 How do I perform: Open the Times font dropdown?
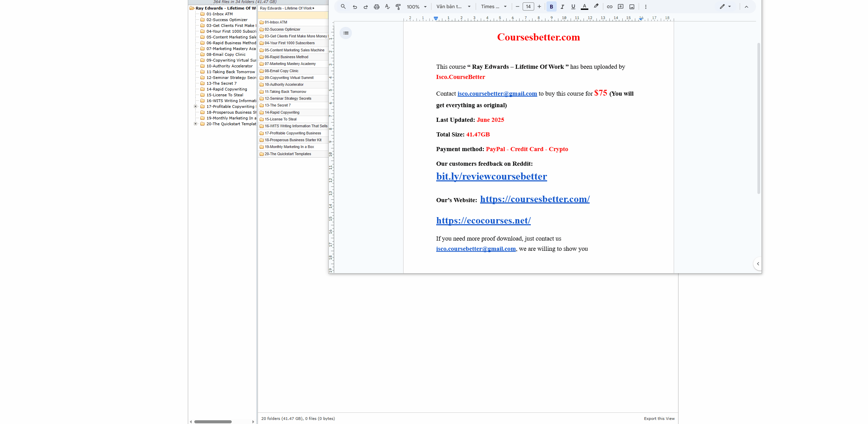point(493,7)
